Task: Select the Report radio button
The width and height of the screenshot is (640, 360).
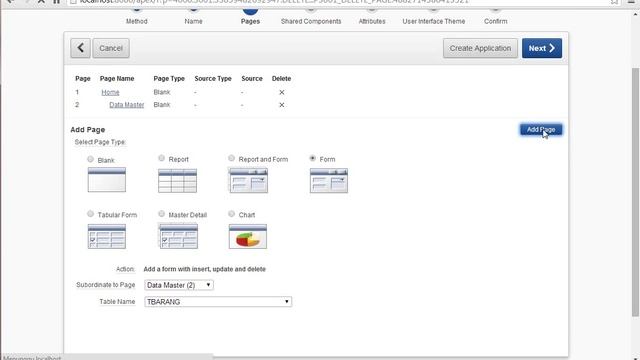Action: click(162, 158)
